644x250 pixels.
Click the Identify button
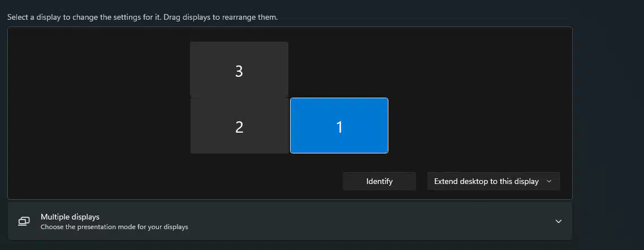tap(379, 181)
